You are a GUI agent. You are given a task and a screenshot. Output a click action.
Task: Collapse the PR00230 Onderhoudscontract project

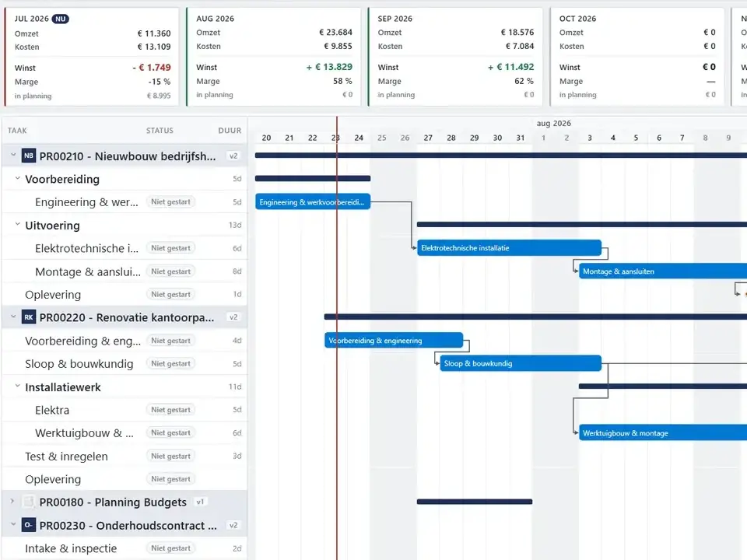click(x=13, y=525)
